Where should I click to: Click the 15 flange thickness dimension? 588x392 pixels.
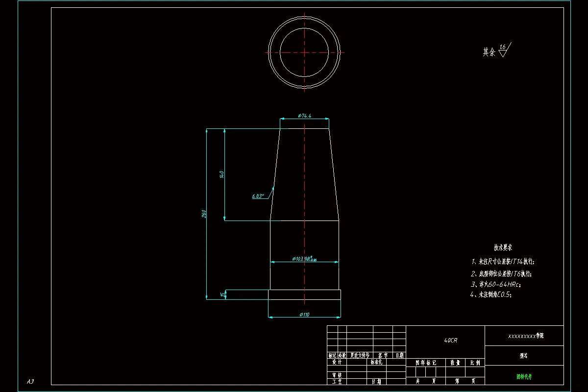[x=223, y=294]
